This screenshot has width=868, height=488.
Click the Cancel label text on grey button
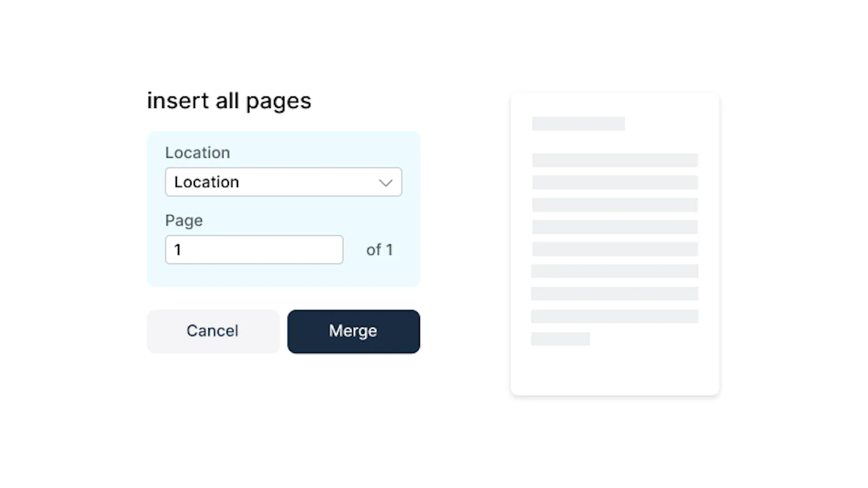212,331
